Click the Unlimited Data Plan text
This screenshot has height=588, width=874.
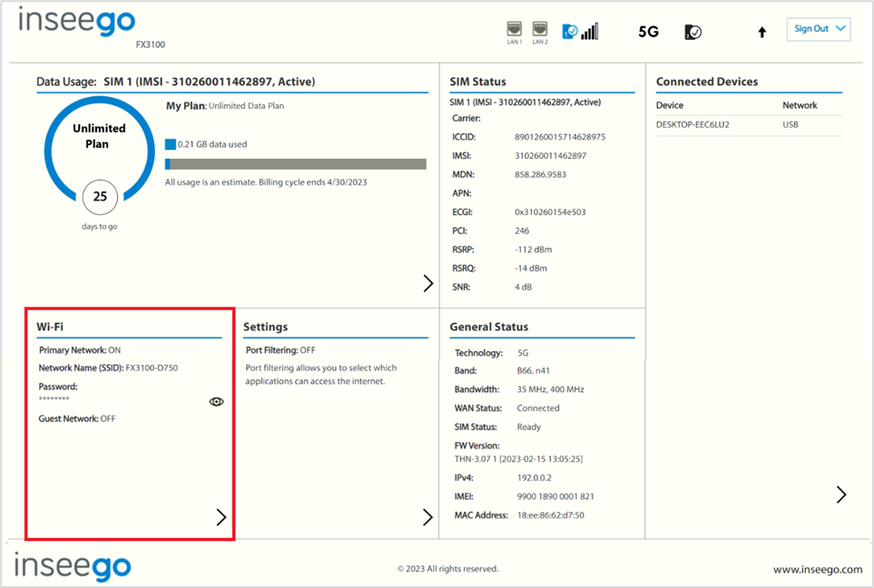[x=246, y=106]
